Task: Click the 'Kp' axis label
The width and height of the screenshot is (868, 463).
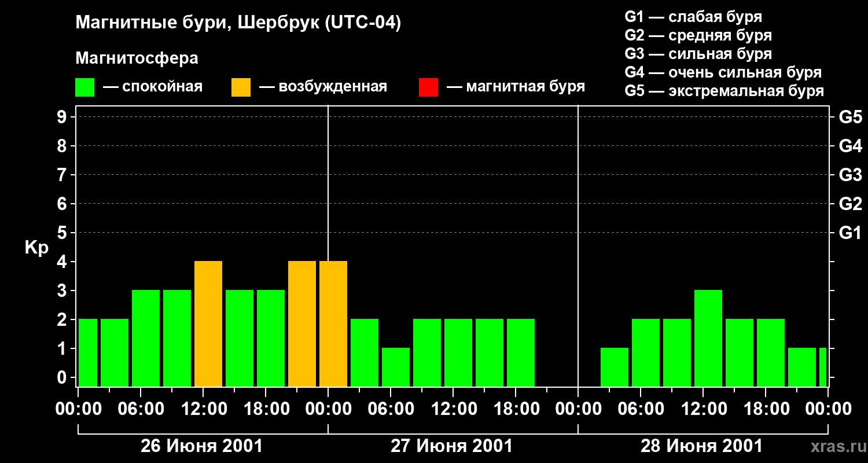Action: point(36,247)
